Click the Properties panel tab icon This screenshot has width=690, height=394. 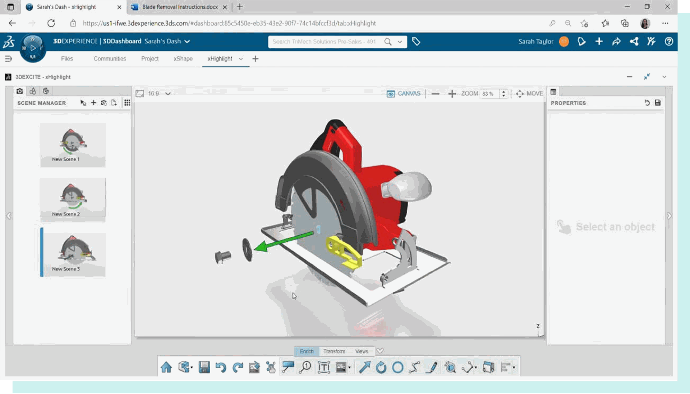(x=553, y=92)
